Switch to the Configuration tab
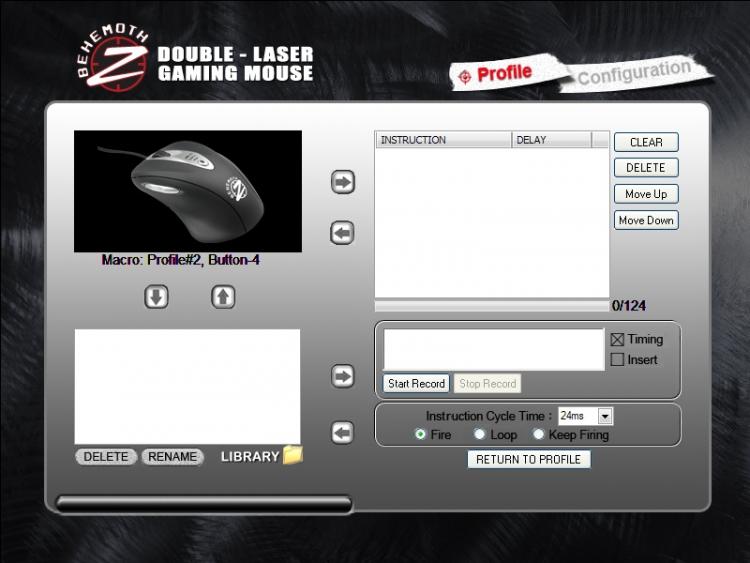This screenshot has height=563, width=750. tap(634, 73)
